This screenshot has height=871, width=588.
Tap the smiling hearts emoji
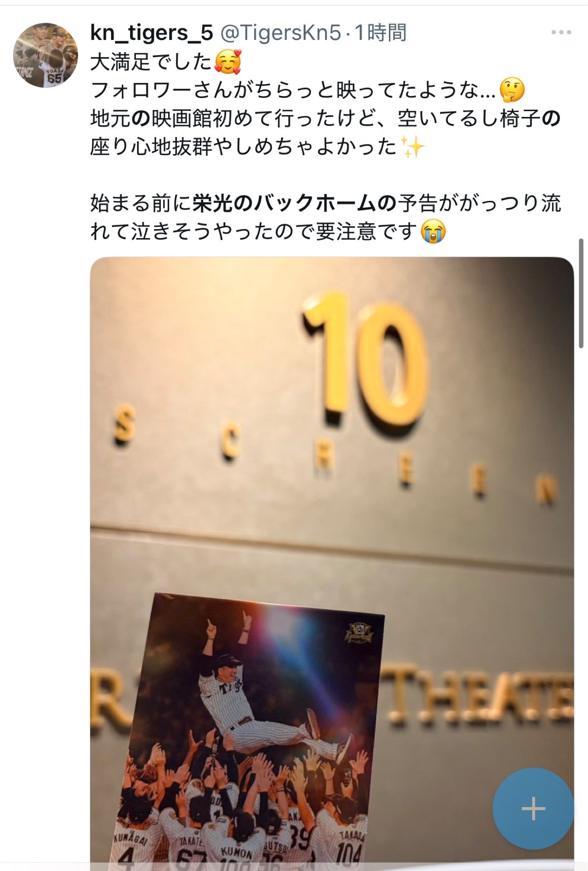tap(228, 62)
